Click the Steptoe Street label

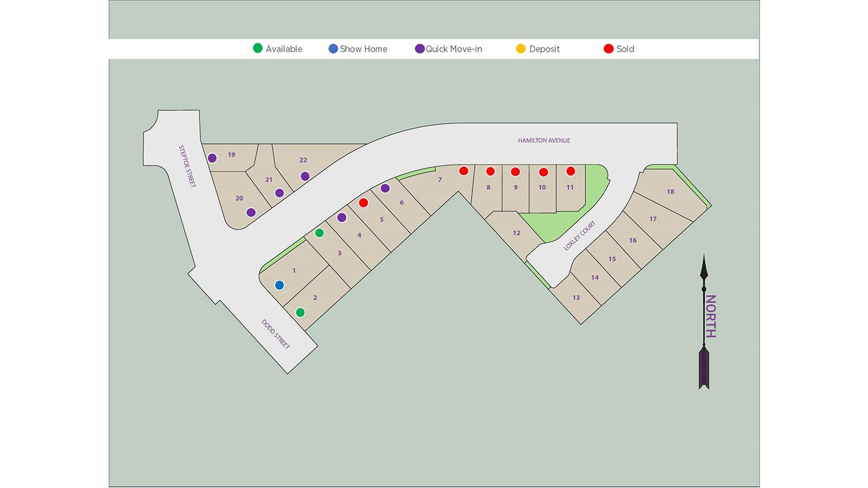click(x=187, y=166)
